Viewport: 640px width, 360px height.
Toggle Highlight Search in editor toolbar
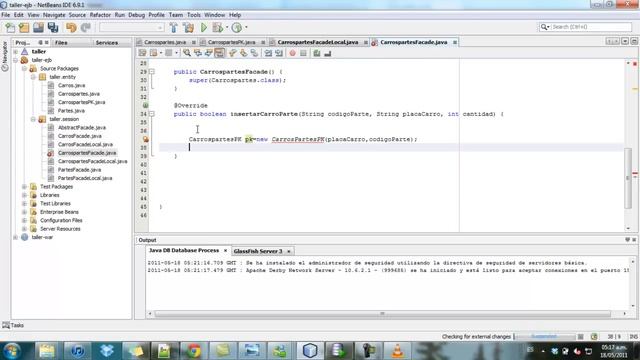pyautogui.click(x=220, y=53)
